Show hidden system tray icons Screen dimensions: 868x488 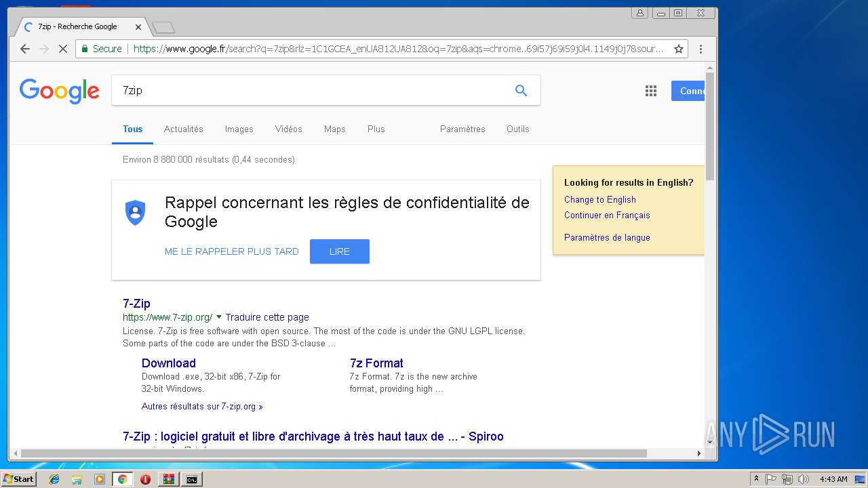point(756,479)
